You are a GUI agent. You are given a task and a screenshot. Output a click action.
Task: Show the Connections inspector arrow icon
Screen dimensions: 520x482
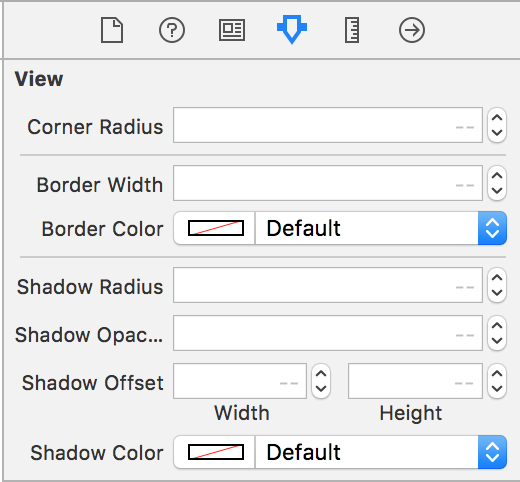click(x=412, y=30)
